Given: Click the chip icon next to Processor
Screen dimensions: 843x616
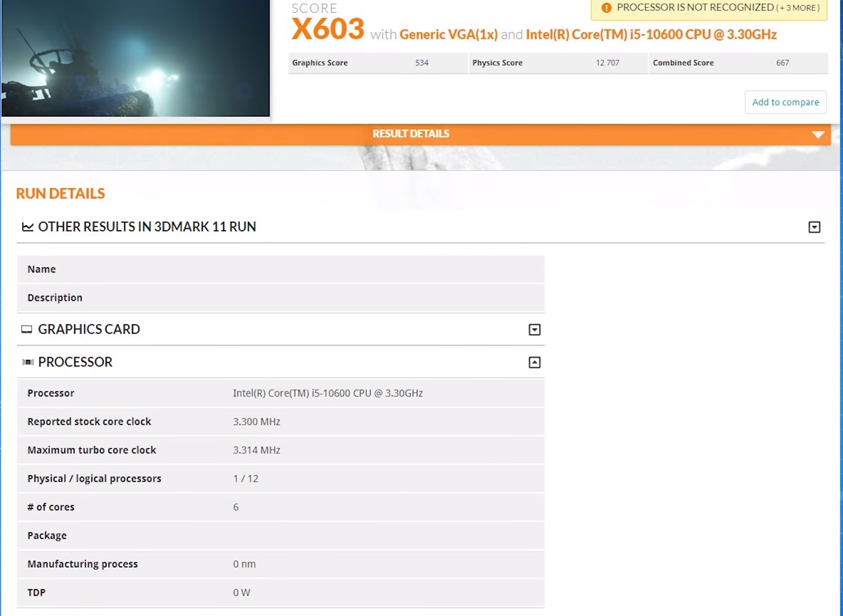Looking at the screenshot, I should pos(28,362).
